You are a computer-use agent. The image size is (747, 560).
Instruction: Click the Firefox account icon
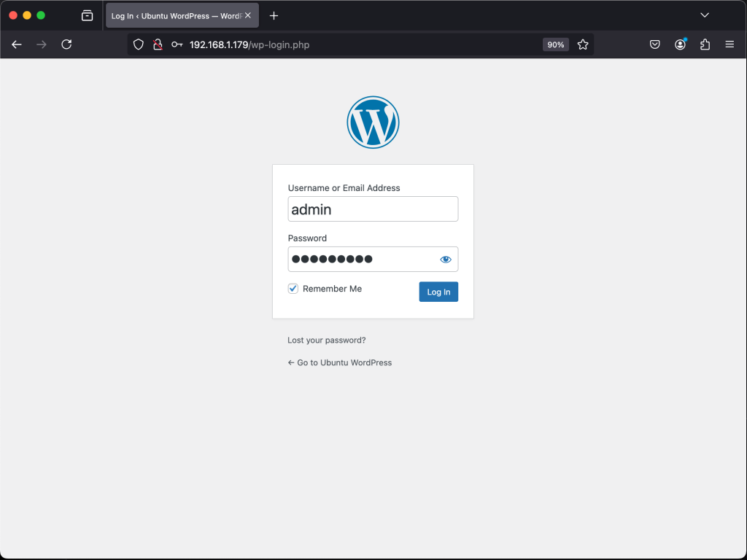click(x=680, y=44)
